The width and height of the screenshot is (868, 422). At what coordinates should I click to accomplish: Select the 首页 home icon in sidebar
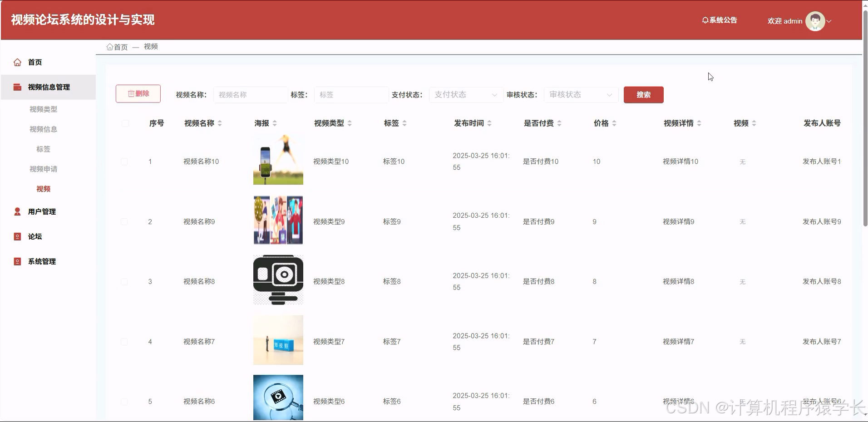point(17,62)
